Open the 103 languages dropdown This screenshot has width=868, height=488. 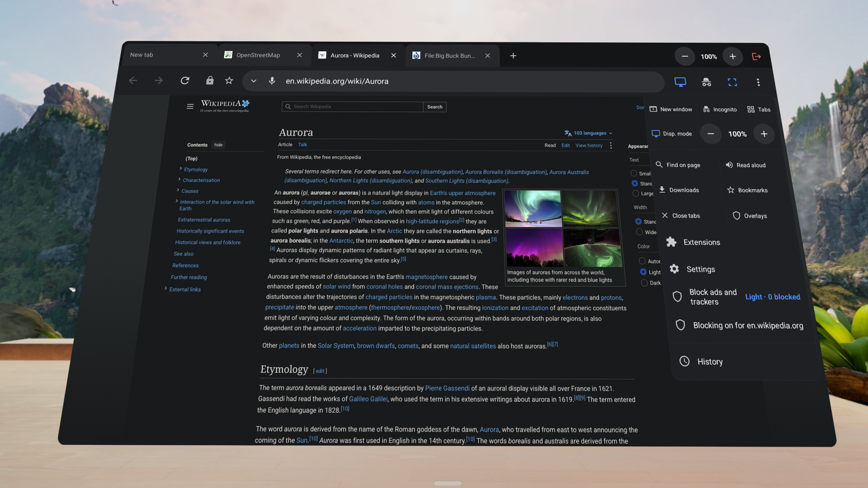[589, 133]
